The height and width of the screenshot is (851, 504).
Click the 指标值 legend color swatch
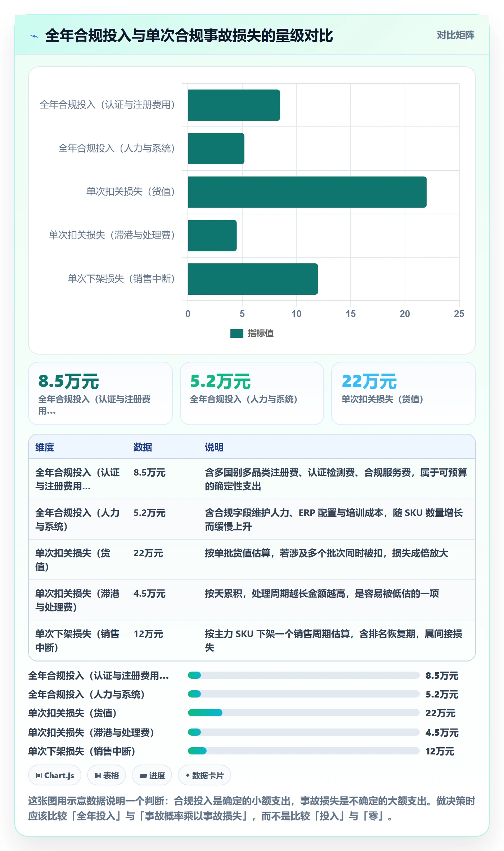tap(237, 334)
